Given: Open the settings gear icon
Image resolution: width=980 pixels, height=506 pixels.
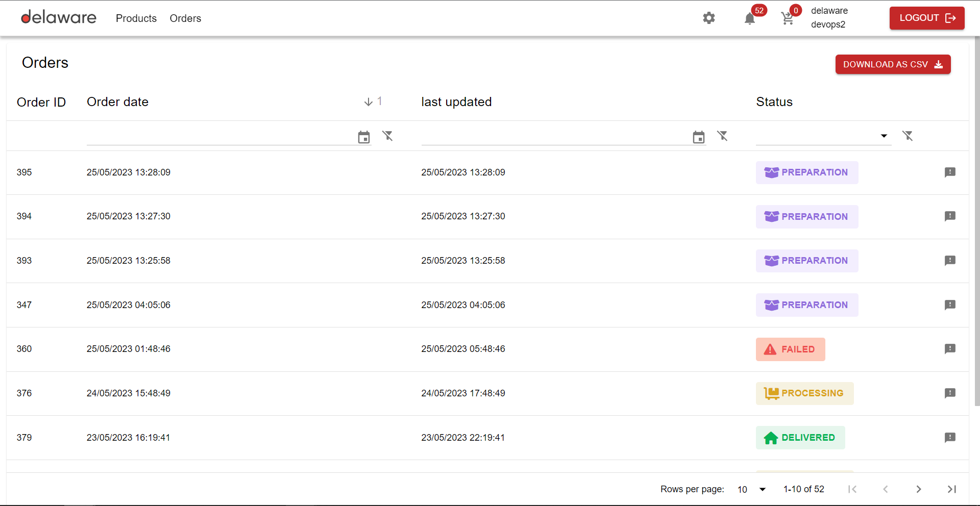Looking at the screenshot, I should point(709,18).
